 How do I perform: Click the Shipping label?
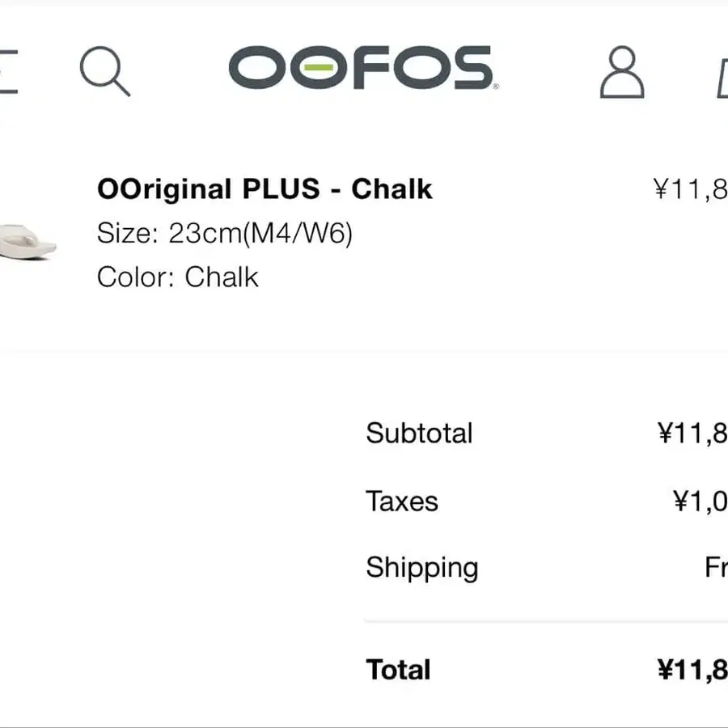coord(421,568)
